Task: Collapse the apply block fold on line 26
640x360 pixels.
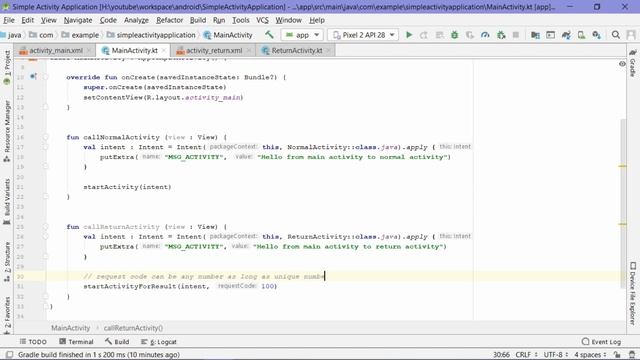Action: [45, 236]
